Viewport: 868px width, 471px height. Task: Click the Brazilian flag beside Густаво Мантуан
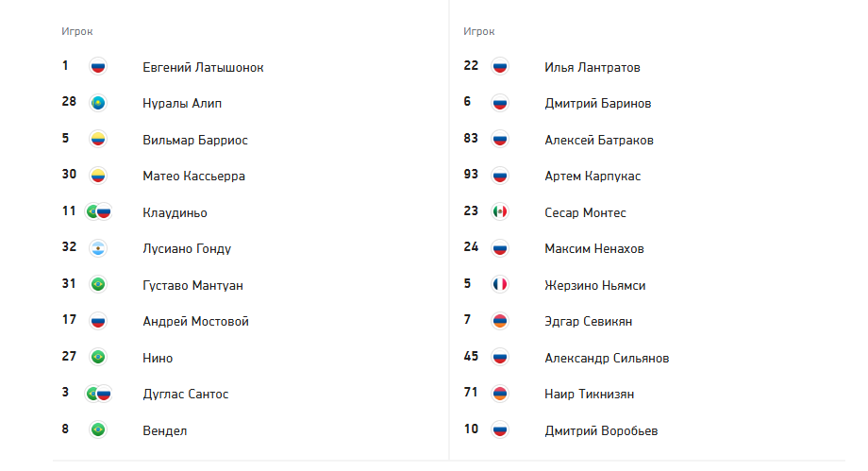click(x=98, y=284)
